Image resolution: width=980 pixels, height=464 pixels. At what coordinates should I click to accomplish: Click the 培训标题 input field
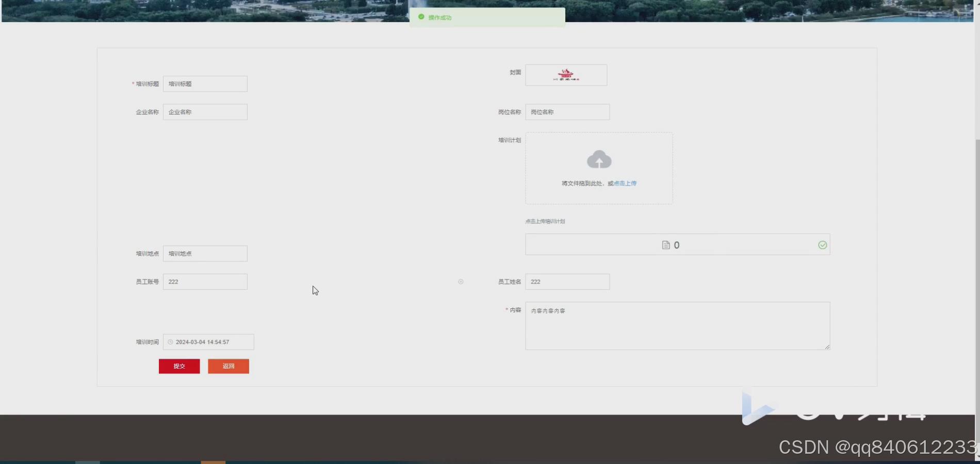205,84
